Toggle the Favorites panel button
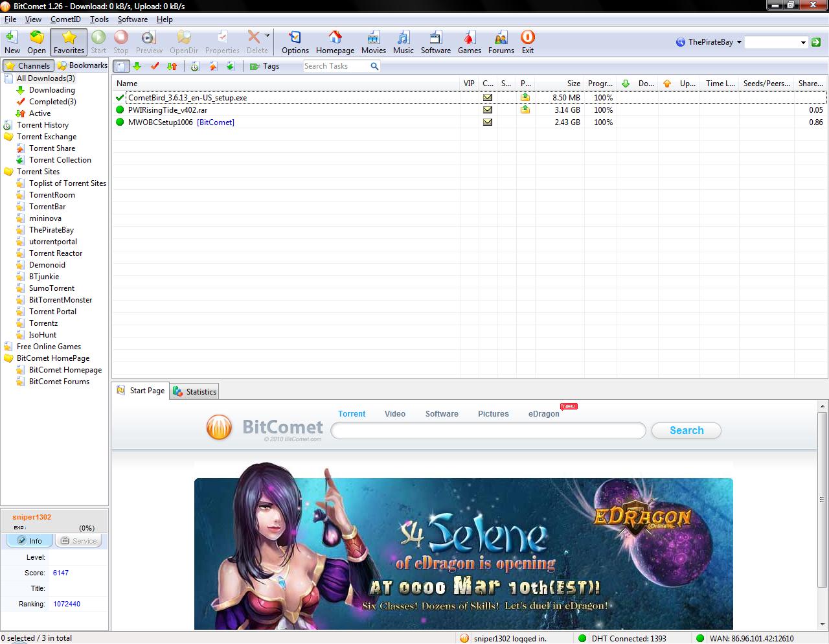The image size is (829, 644). coord(69,42)
